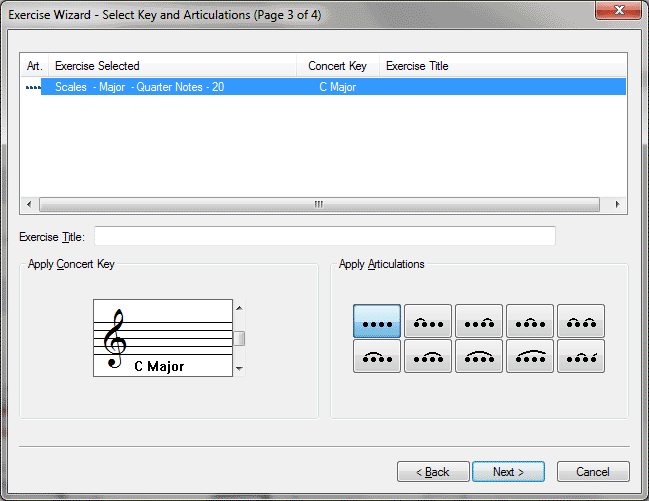Image resolution: width=649 pixels, height=501 pixels.
Task: Choose articulation slurring last three notes
Action: tap(428, 356)
